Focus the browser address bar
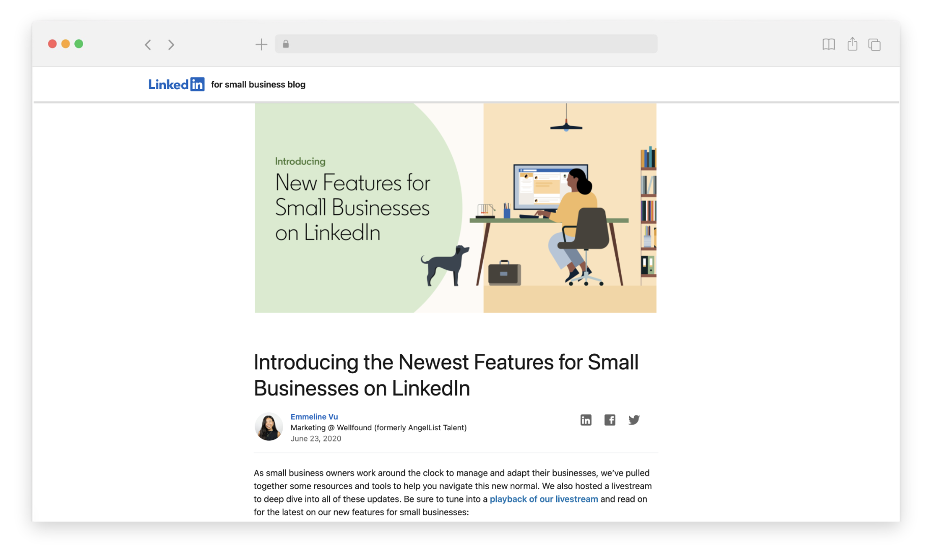 [466, 44]
